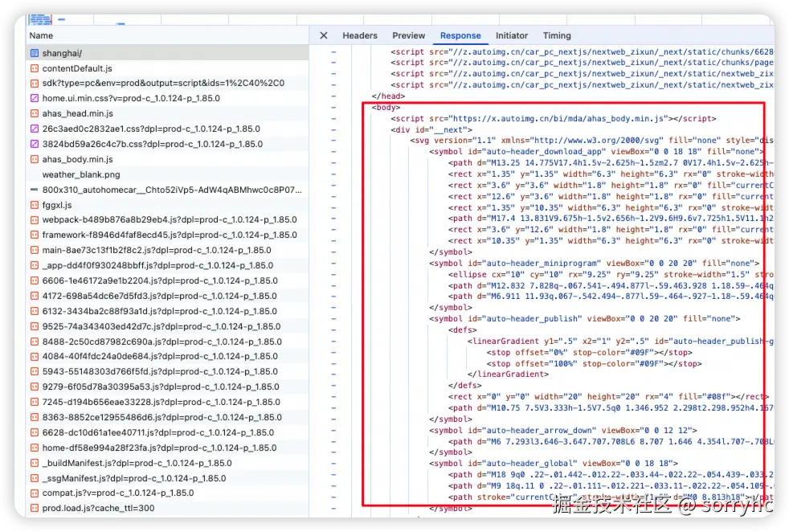This screenshot has width=789, height=532.
Task: Click the script icon next to 9279-6f05d78a30395a53.js
Action: click(x=35, y=387)
